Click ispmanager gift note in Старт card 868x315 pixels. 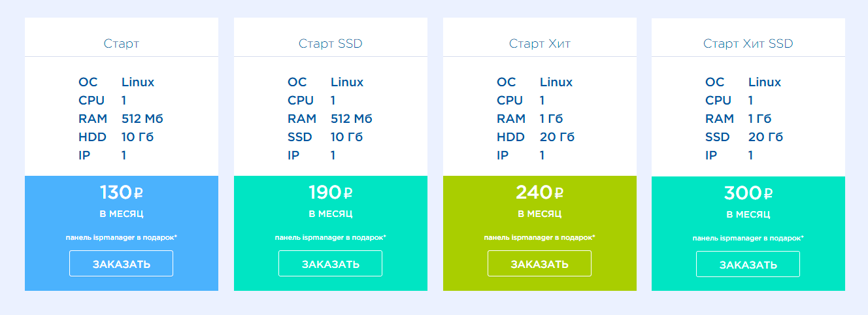point(121,237)
